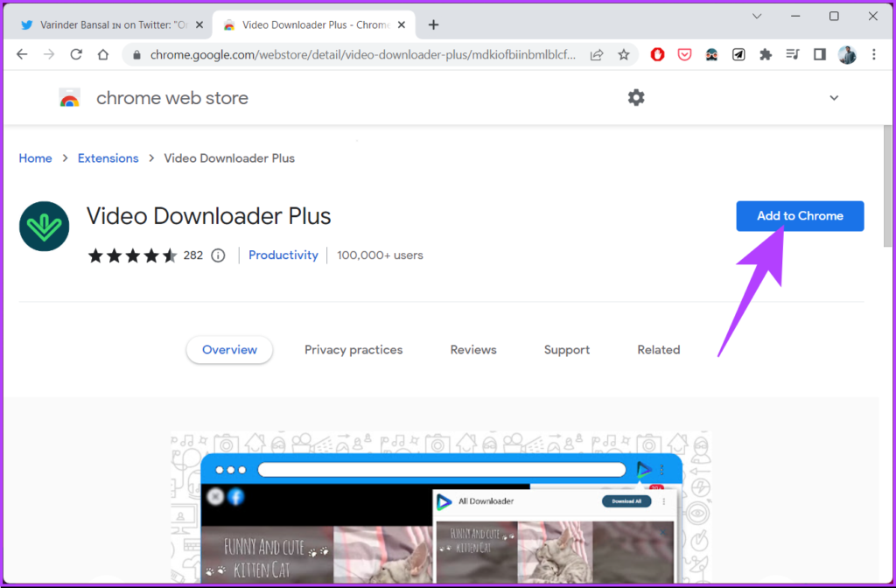This screenshot has height=588, width=896.
Task: Follow the Extensions breadcrumb link
Action: coord(108,158)
